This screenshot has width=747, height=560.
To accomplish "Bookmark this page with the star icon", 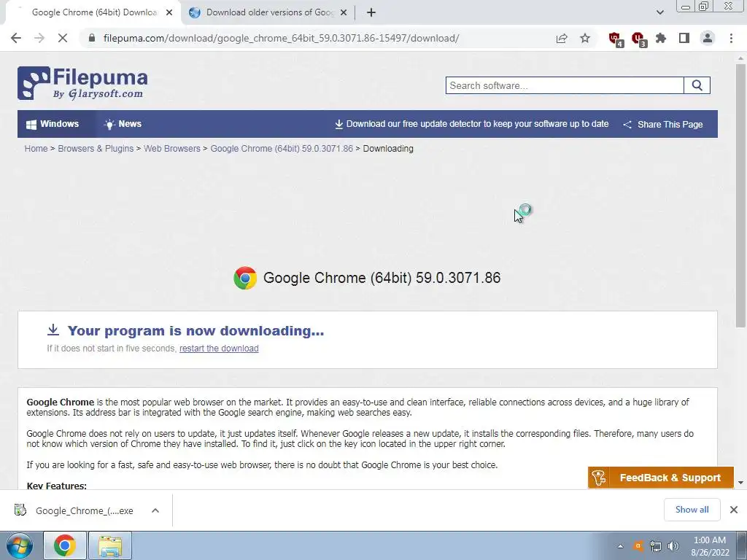I will [x=585, y=38].
